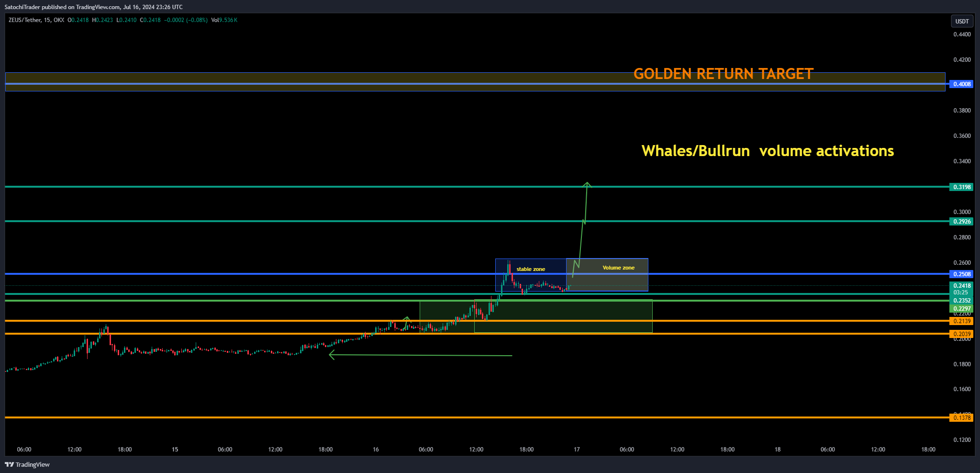Click the 0.1200 price axis tick
Image resolution: width=980 pixels, height=473 pixels.
[x=962, y=440]
